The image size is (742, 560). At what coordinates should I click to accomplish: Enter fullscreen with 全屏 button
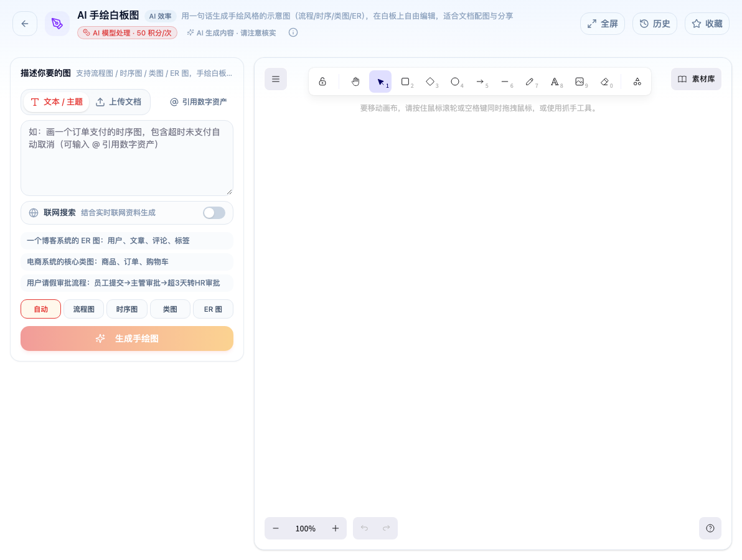603,24
